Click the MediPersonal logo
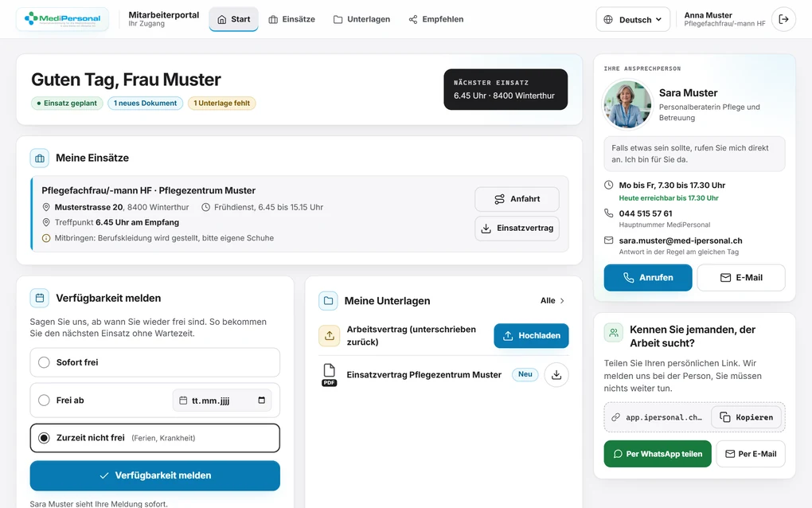The height and width of the screenshot is (508, 812). point(63,19)
